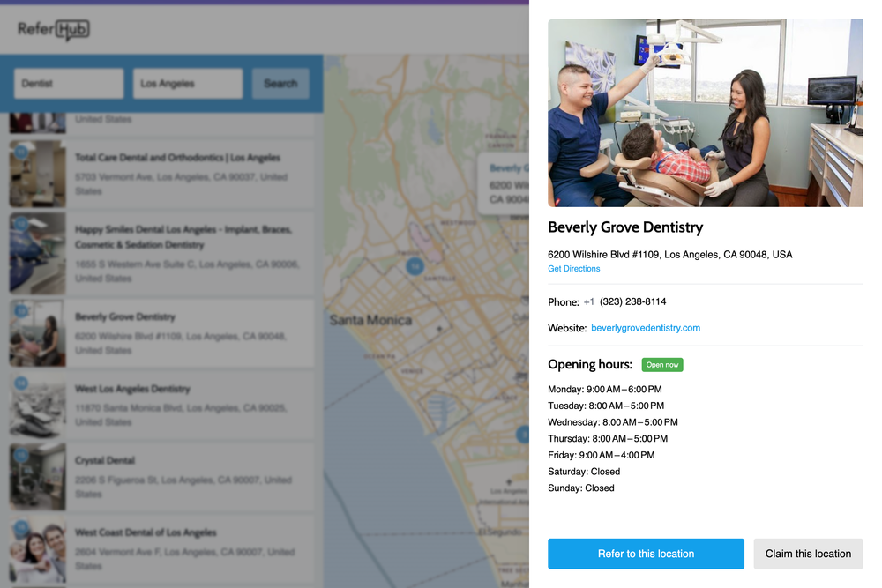The height and width of the screenshot is (588, 882).
Task: Click the Beverly Grove map info popup
Action: point(504,184)
